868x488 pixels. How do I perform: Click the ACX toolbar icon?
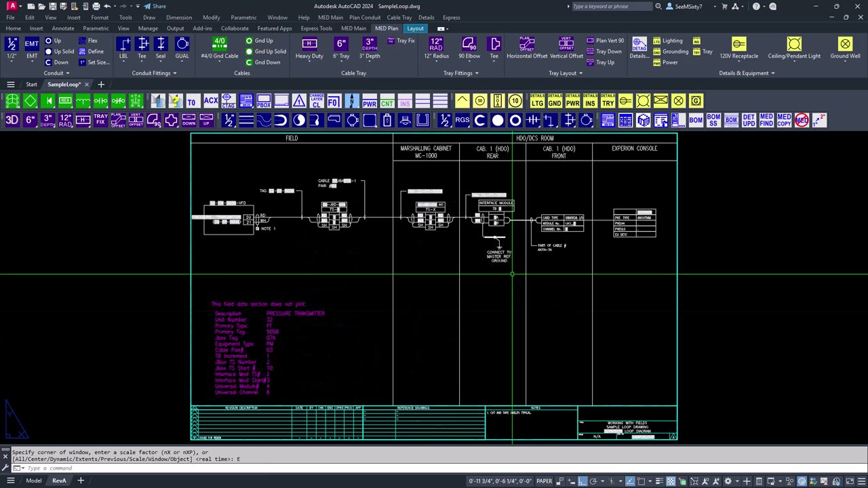[x=211, y=101]
